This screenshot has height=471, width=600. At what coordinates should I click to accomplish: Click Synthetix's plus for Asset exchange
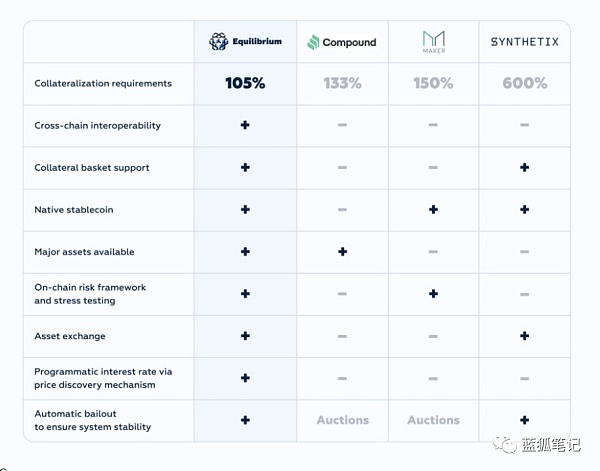coord(524,336)
